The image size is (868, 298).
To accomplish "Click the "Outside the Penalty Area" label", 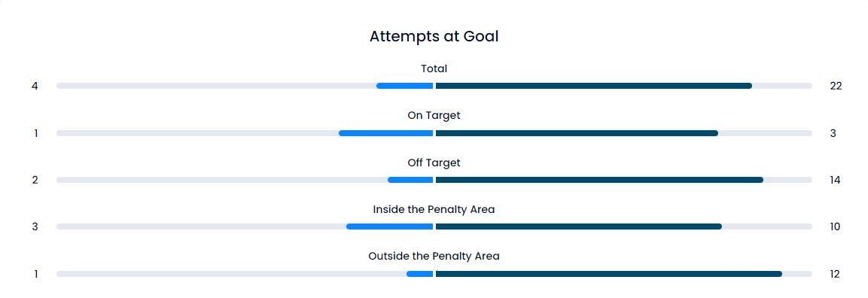I will coord(434,256).
